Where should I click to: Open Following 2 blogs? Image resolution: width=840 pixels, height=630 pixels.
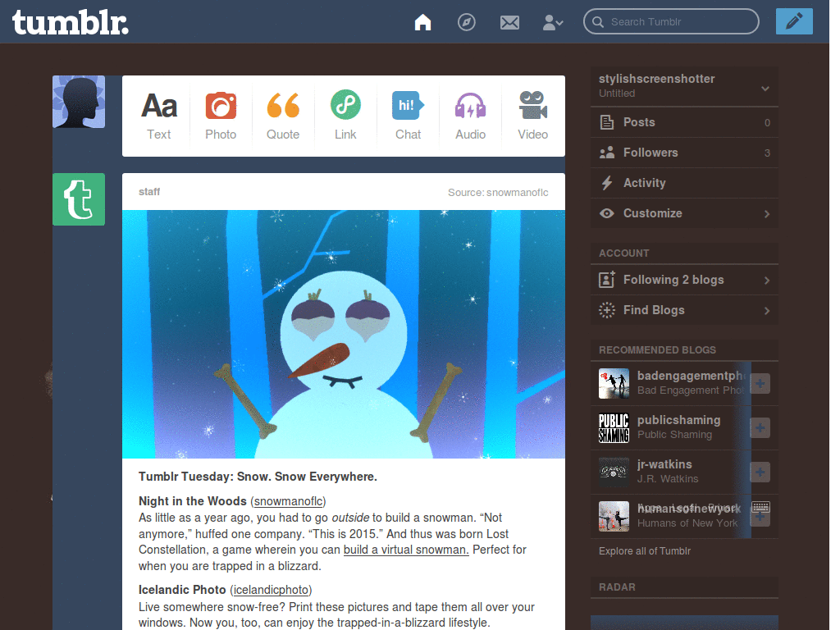(x=684, y=280)
